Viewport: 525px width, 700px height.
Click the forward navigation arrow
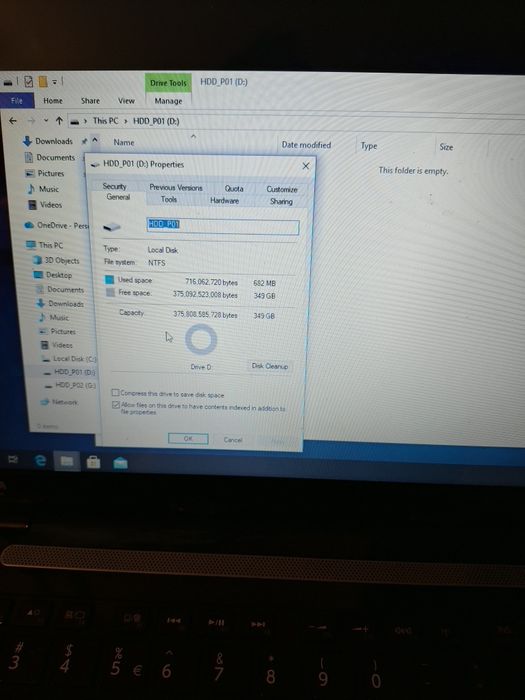pyautogui.click(x=31, y=121)
